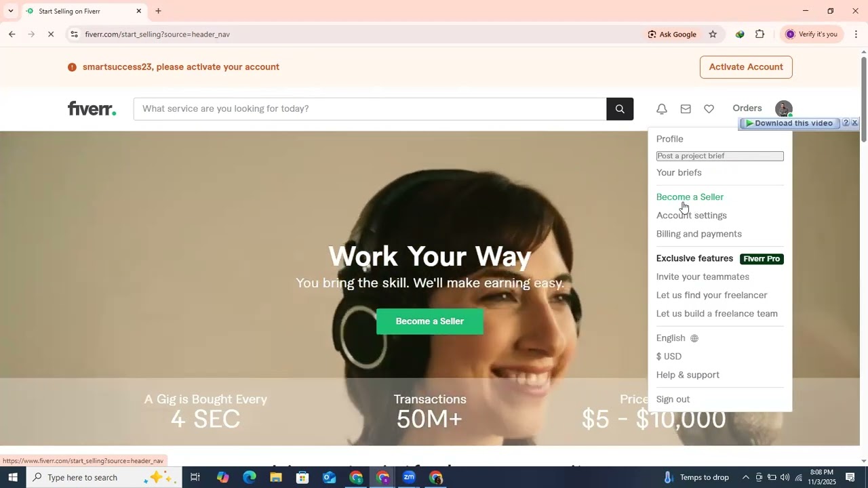Image resolution: width=868 pixels, height=488 pixels.
Task: Close the Download this video bar
Action: coord(854,123)
